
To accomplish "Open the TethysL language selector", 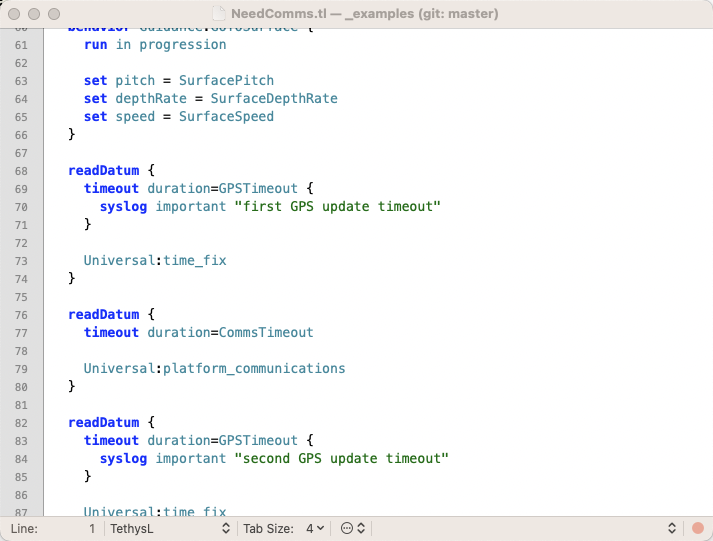I will pyautogui.click(x=170, y=527).
